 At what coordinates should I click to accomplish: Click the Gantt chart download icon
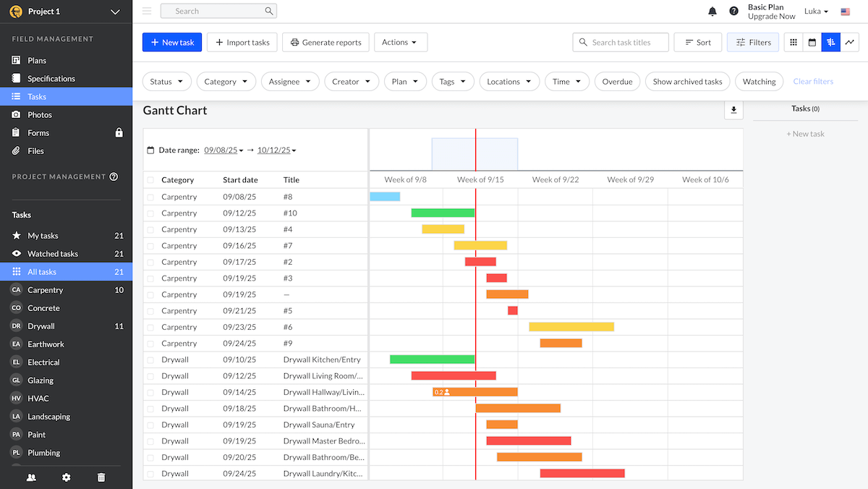tap(733, 110)
